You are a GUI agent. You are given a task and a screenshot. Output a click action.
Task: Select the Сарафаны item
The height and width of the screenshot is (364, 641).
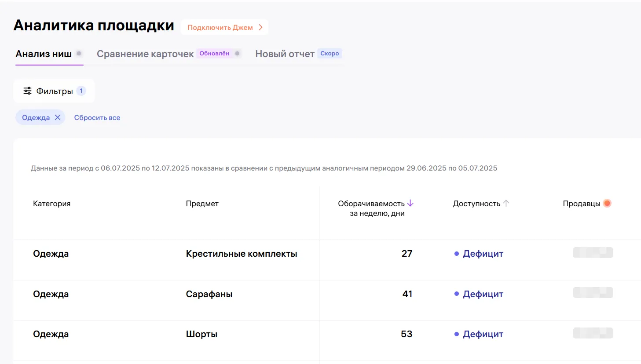coord(209,294)
